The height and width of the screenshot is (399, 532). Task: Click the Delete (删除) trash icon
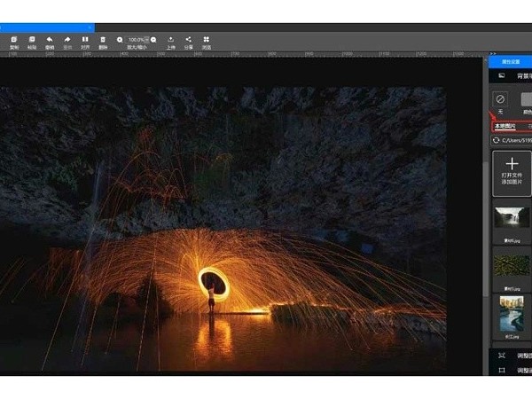pyautogui.click(x=104, y=41)
